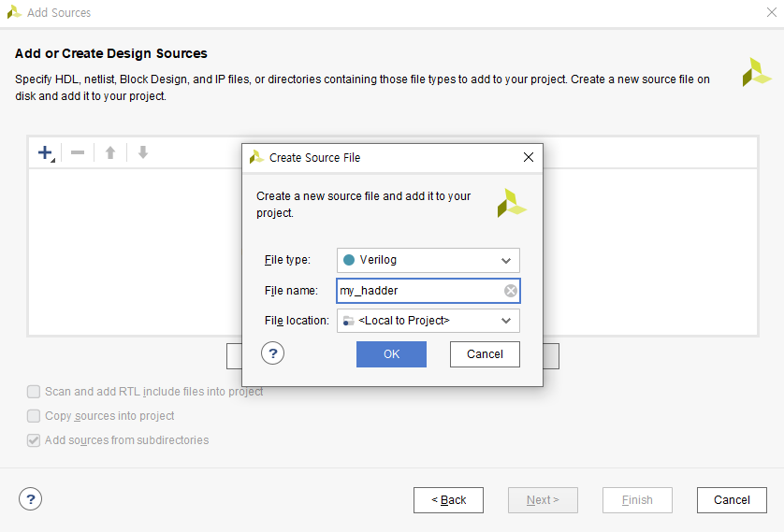Toggle Copy sources into project checkbox
The height and width of the screenshot is (532, 784).
(34, 416)
